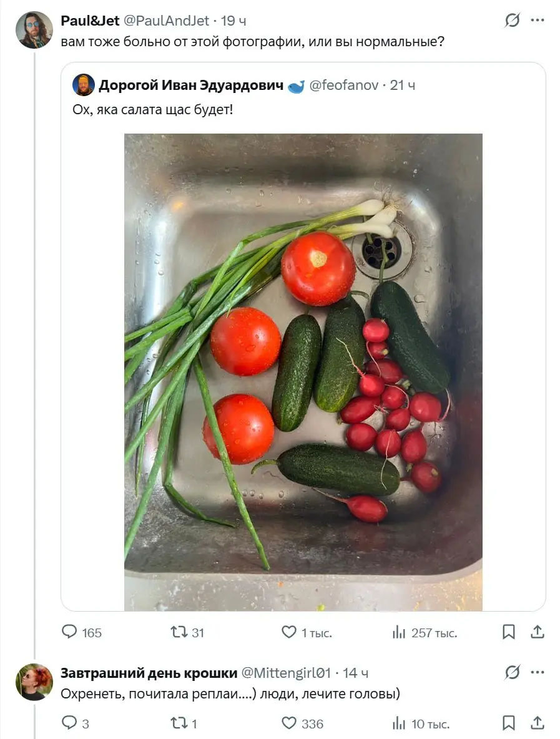Open reply thread on Paul&Jet's tweet
This screenshot has width=560, height=739.
(81, 632)
